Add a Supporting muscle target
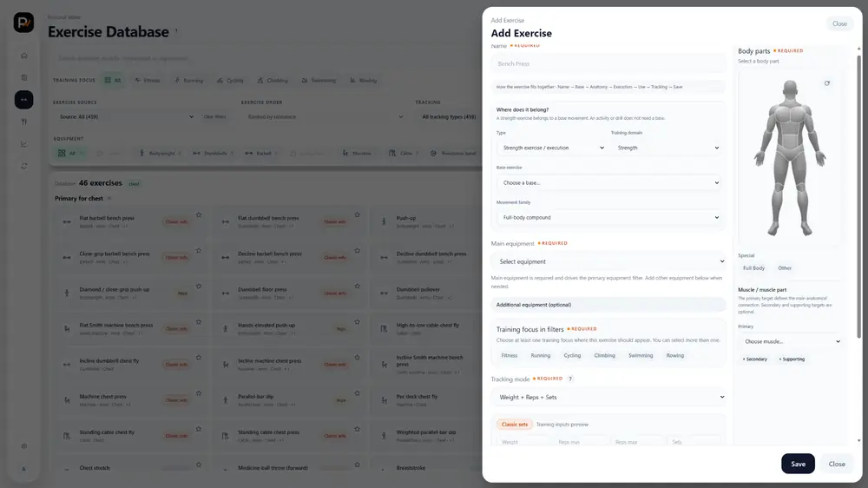Viewport: 868px width, 488px height. pos(792,359)
